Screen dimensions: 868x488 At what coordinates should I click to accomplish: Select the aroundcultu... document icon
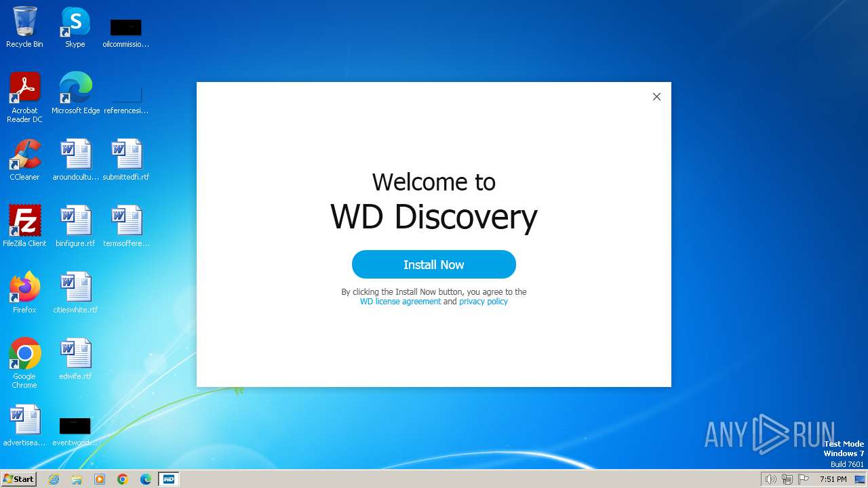[75, 160]
